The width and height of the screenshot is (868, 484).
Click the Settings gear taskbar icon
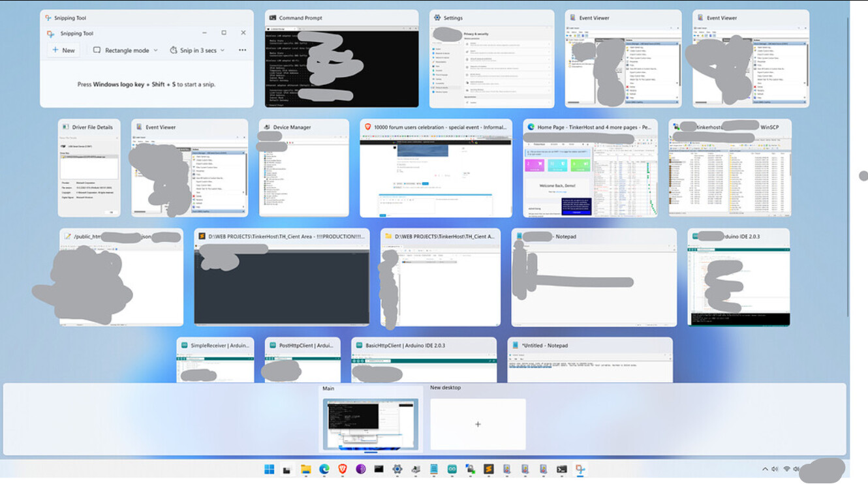pyautogui.click(x=397, y=469)
